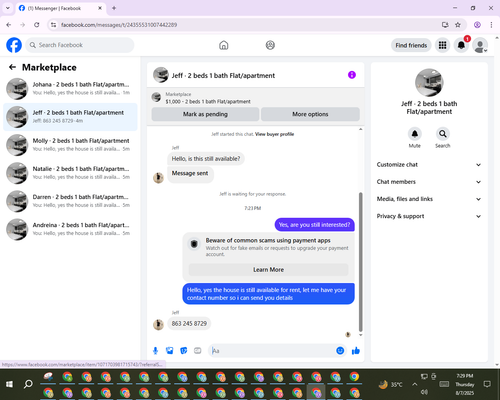Click Learn More on scam warning
The height and width of the screenshot is (400, 500).
pyautogui.click(x=269, y=270)
